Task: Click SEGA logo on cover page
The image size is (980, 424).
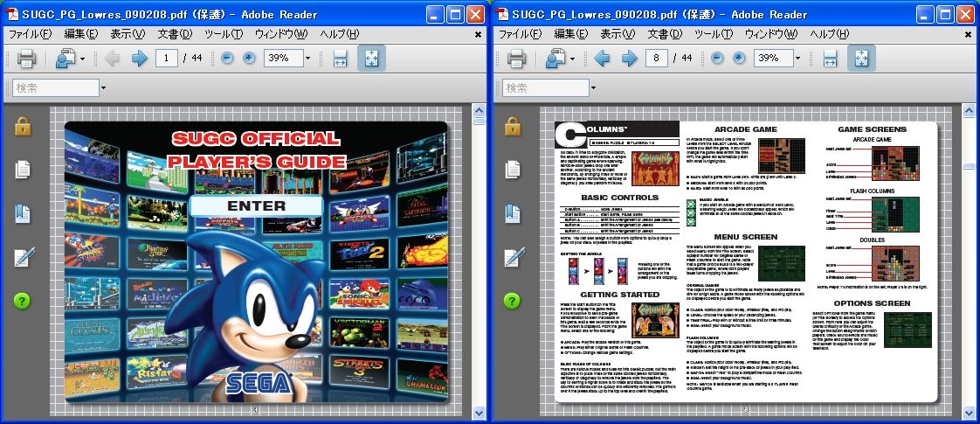Action: point(259,383)
